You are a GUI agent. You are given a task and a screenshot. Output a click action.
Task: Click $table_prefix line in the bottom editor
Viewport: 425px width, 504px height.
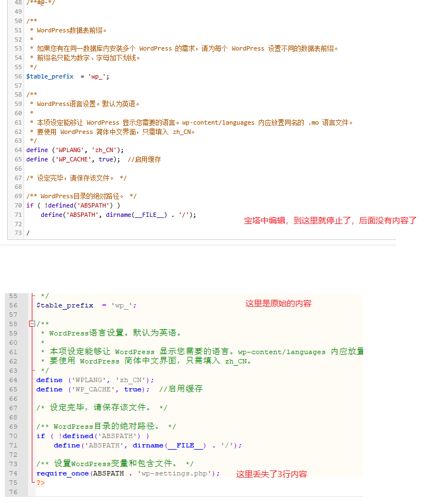tap(86, 305)
